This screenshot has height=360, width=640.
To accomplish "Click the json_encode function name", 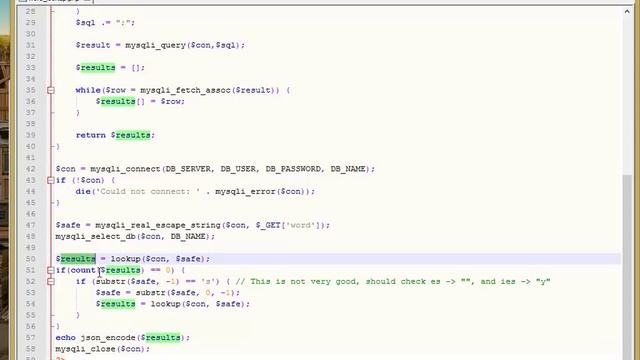I will pyautogui.click(x=108, y=338).
